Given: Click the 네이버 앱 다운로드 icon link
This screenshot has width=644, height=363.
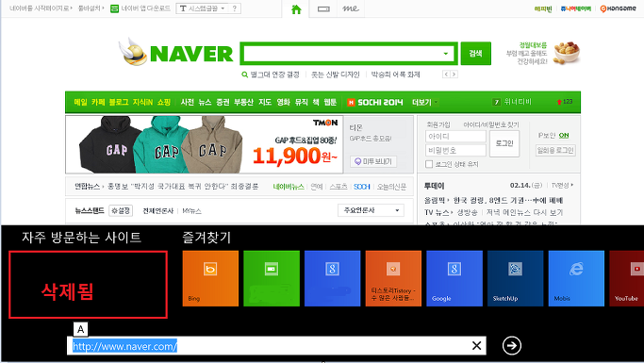Looking at the screenshot, I should tap(140, 8).
